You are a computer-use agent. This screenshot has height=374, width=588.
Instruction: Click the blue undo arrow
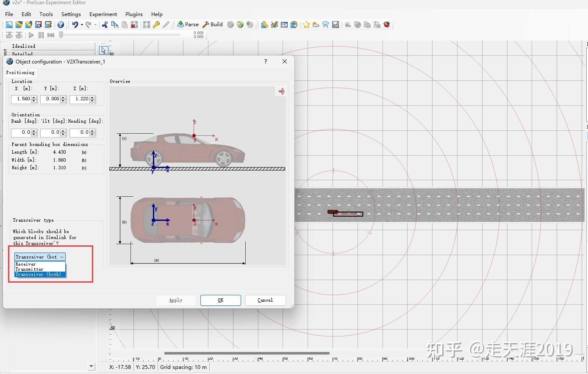[x=75, y=25]
